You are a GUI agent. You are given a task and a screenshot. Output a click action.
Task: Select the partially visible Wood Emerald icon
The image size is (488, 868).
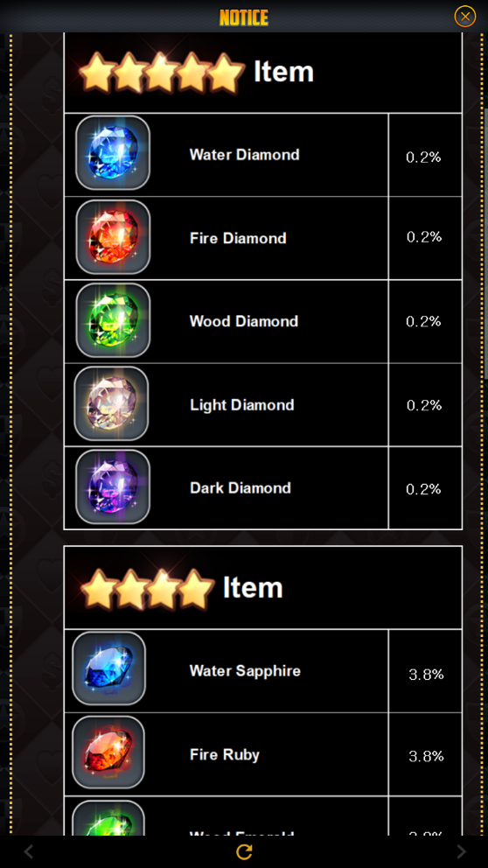[109, 817]
